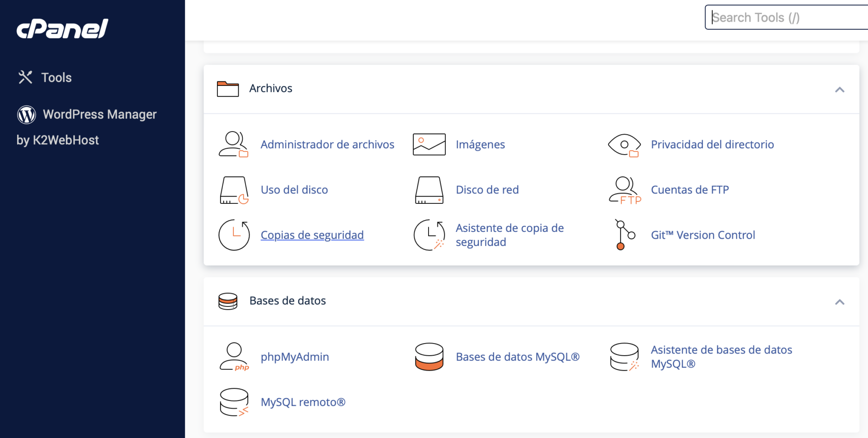Open the Bases de datos MySQL link
Viewport: 868px width, 438px height.
[x=518, y=357]
